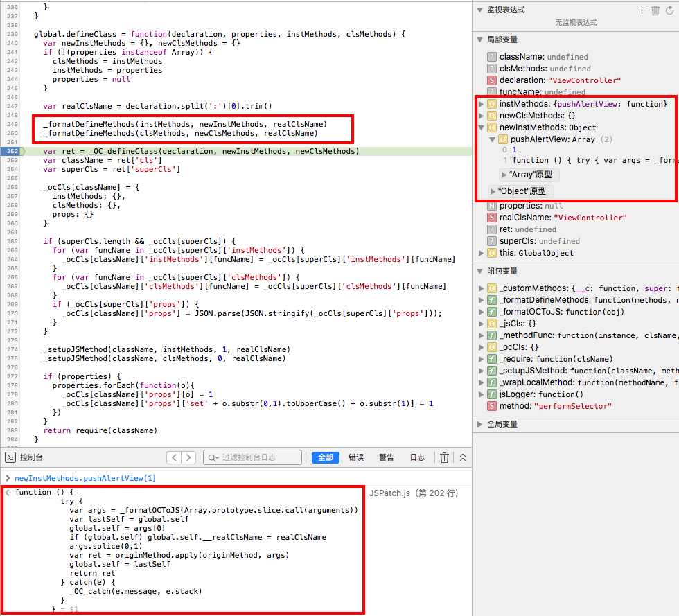Delete all watch expressions
The image size is (679, 616).
pos(655,10)
